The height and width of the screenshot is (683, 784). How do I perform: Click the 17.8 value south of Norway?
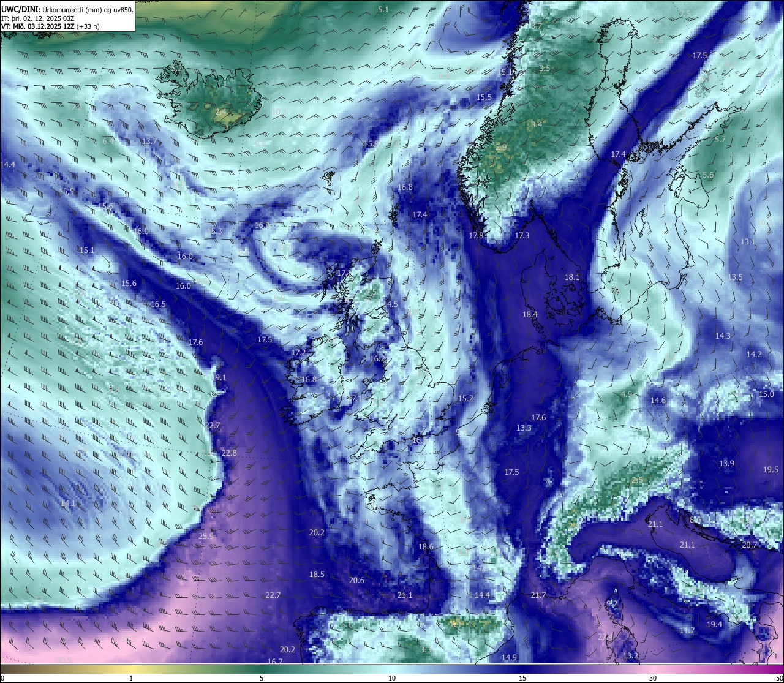point(477,235)
